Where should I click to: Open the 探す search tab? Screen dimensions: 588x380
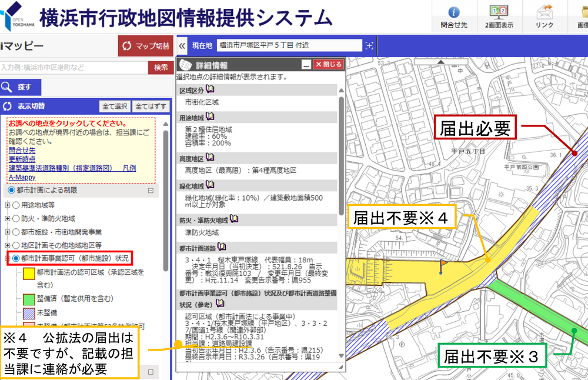pyautogui.click(x=21, y=88)
